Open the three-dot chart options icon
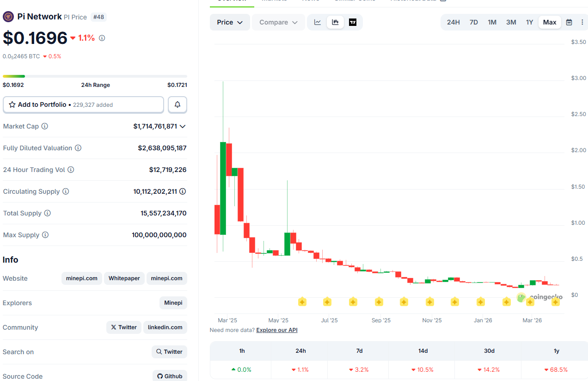 coord(582,22)
